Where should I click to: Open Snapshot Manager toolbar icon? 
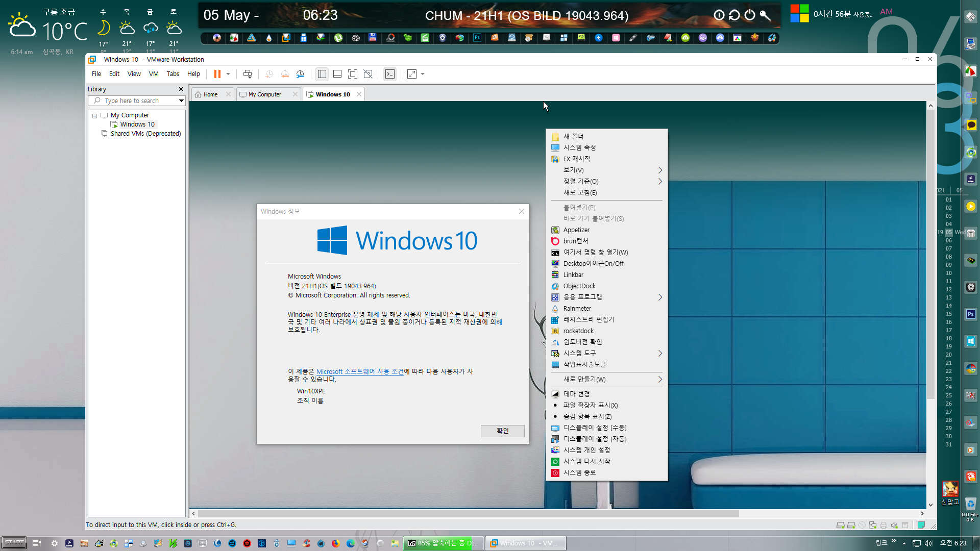(x=300, y=74)
